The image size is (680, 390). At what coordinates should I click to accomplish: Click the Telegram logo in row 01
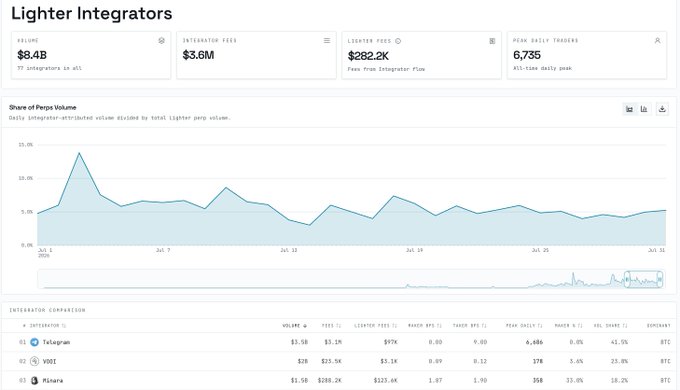[34, 342]
